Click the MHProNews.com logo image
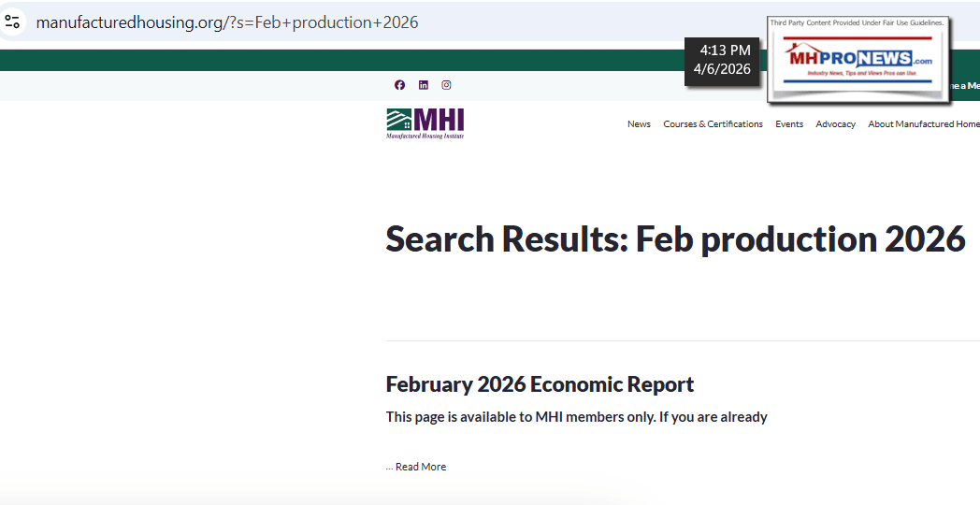The height and width of the screenshot is (505, 980). 857,59
